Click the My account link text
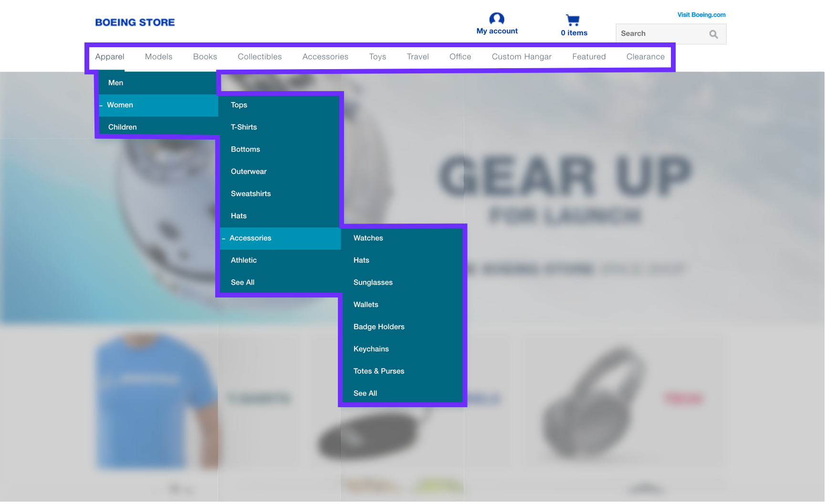The width and height of the screenshot is (826, 504). (x=498, y=31)
